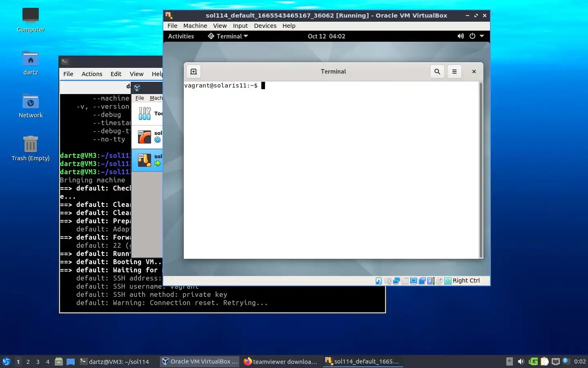The image size is (588, 368).
Task: Launch the file manager from the taskbar
Action: [x=59, y=361]
